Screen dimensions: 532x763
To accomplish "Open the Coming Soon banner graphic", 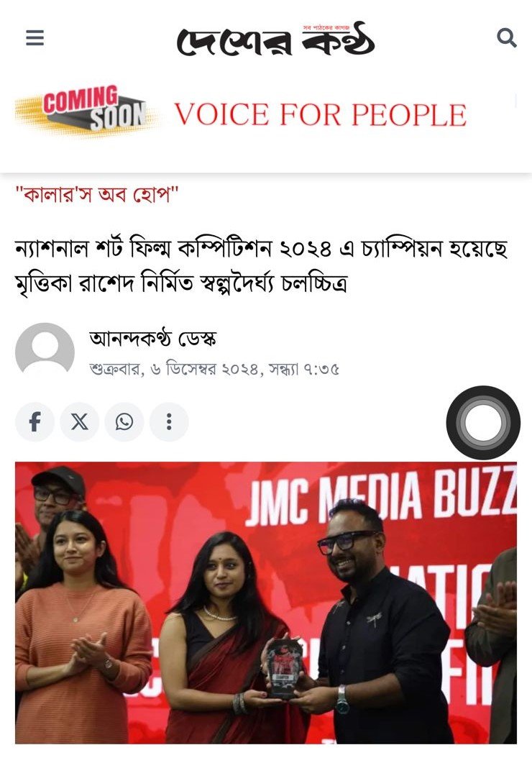I will click(86, 111).
